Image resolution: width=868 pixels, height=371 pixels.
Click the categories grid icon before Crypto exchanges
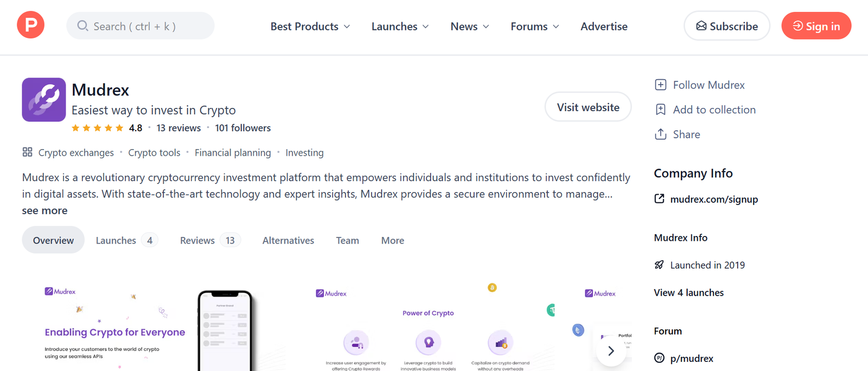tap(27, 152)
